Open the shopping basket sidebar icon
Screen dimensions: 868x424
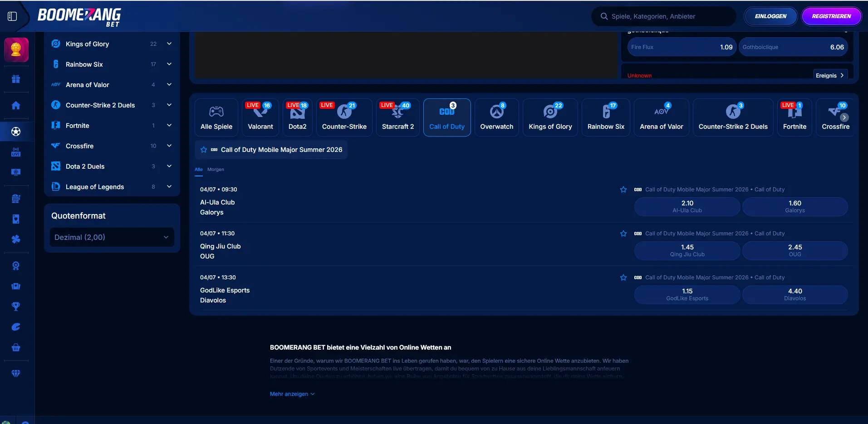tap(16, 347)
